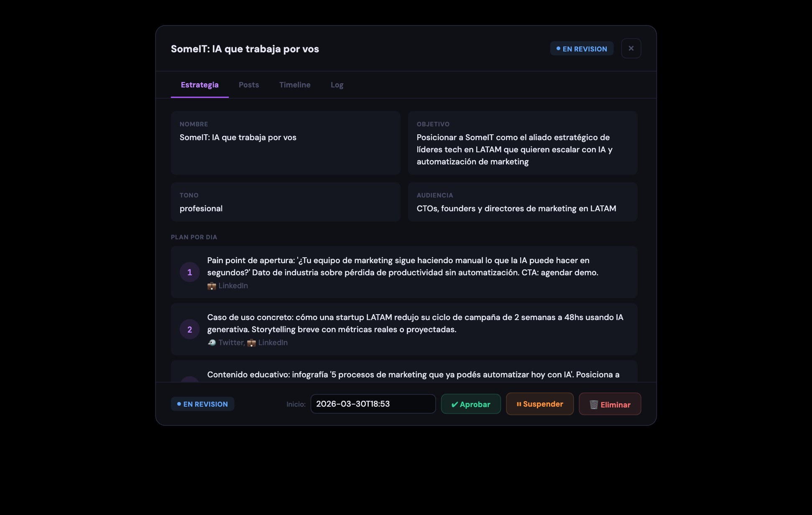Click the LinkedIn briefcase icon on day 1
Viewport: 812px width, 515px height.
212,286
